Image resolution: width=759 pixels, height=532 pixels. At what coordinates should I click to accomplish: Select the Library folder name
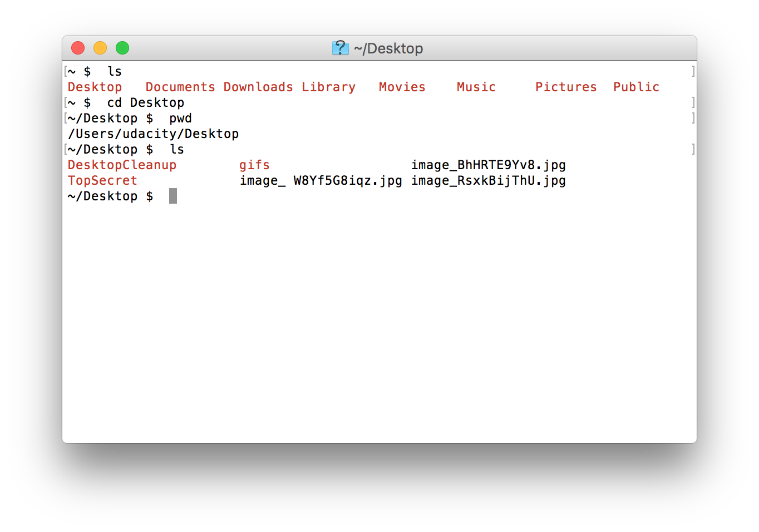(328, 87)
